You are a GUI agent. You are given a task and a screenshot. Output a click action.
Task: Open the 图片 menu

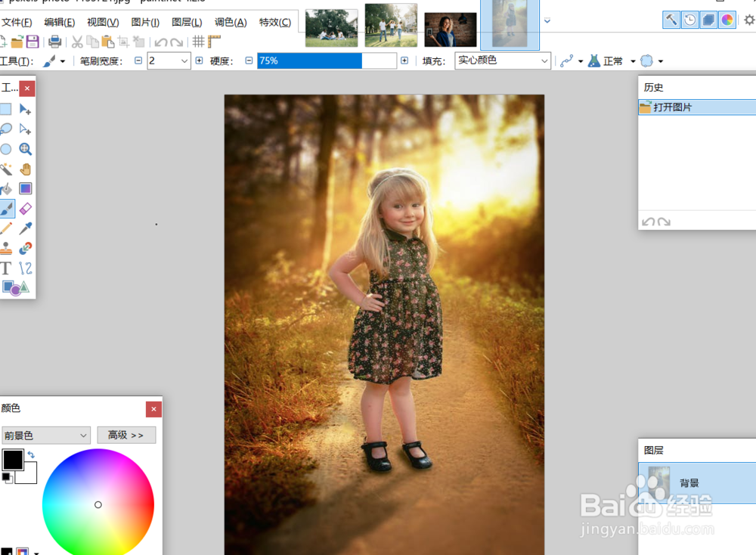point(145,23)
